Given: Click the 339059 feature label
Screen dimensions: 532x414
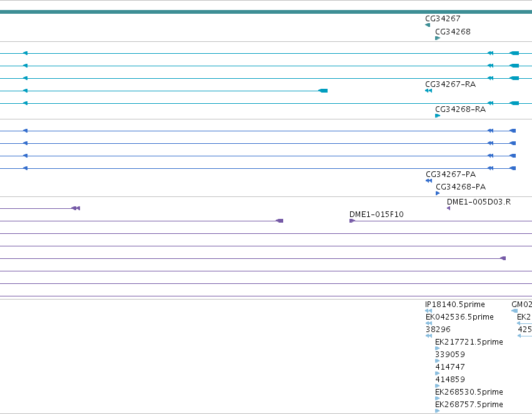Looking at the screenshot, I should pyautogui.click(x=450, y=355).
